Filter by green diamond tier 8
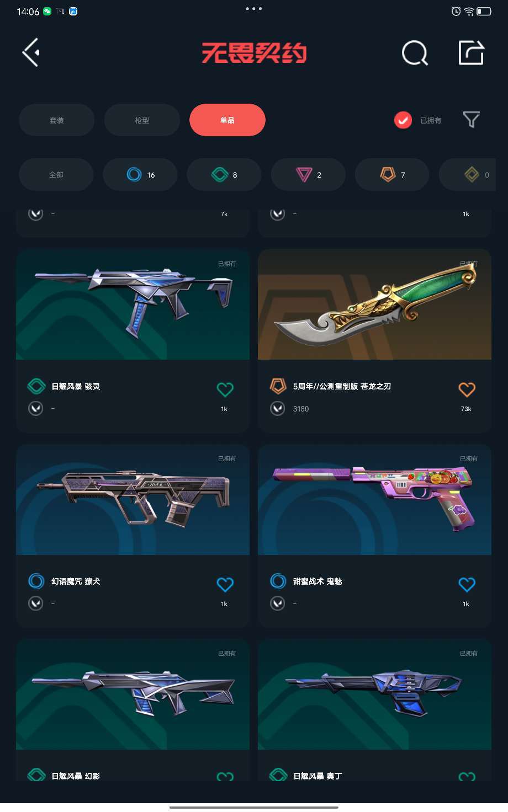The height and width of the screenshot is (812, 508). (x=224, y=174)
